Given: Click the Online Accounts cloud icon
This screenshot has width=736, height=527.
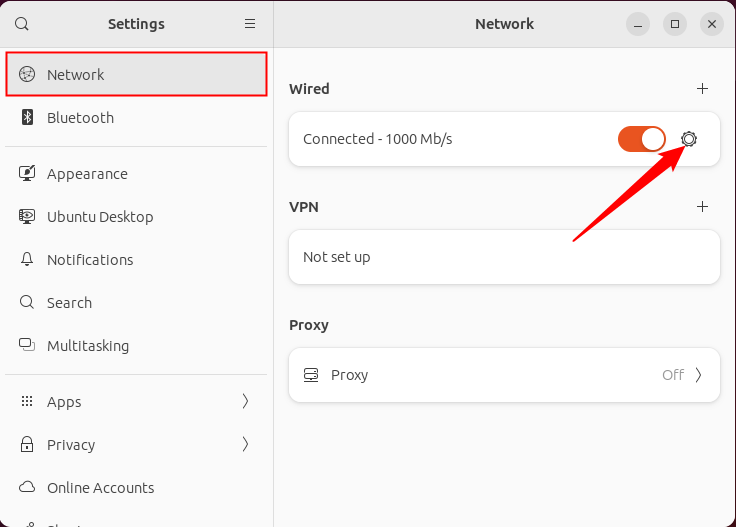Looking at the screenshot, I should click(28, 488).
